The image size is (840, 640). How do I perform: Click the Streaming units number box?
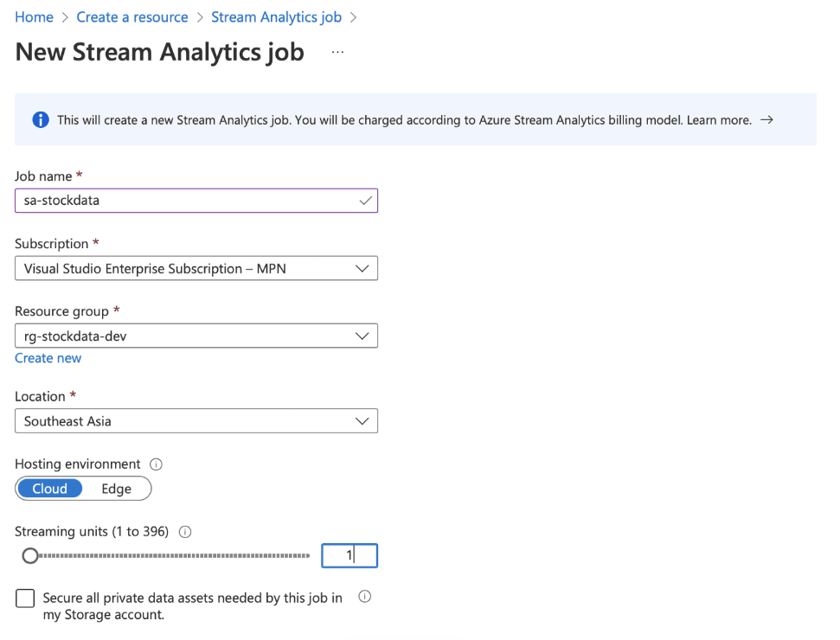(349, 555)
